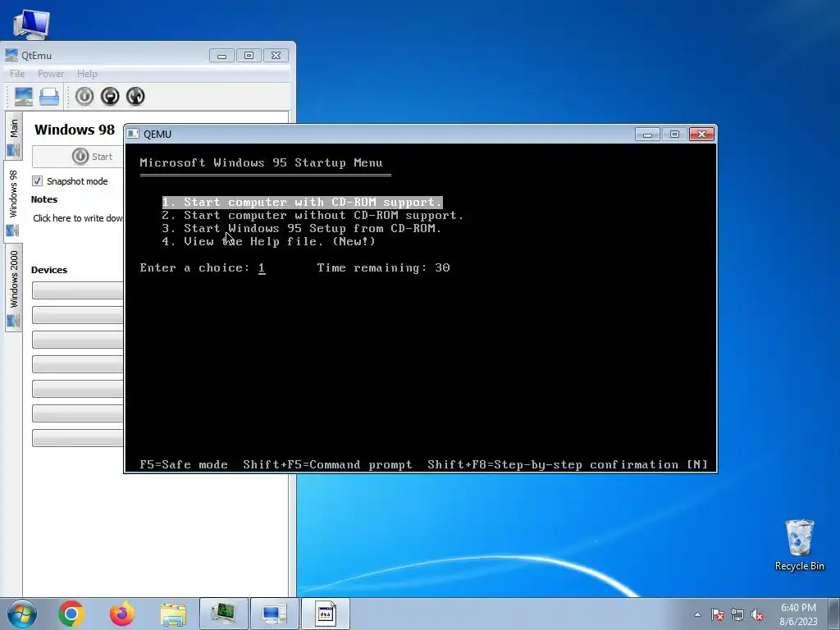The image size is (840, 630).
Task: Click 'Start computer with CD-ROM support' line
Action: [x=302, y=202]
